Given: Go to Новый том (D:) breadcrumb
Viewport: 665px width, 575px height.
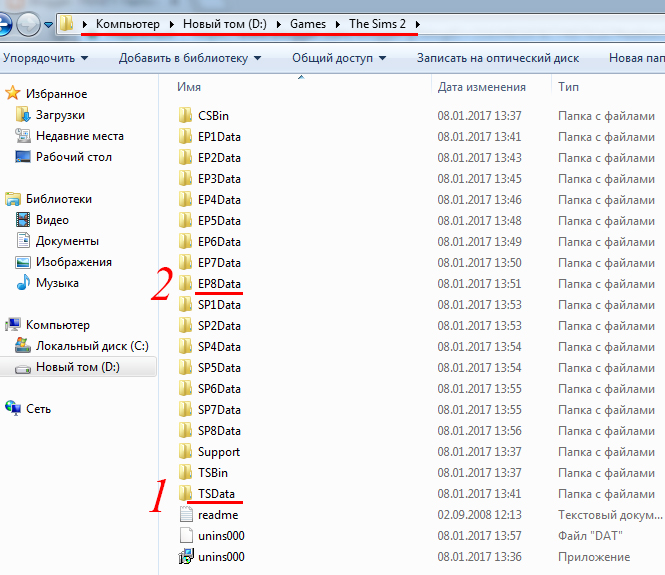Looking at the screenshot, I should (225, 24).
